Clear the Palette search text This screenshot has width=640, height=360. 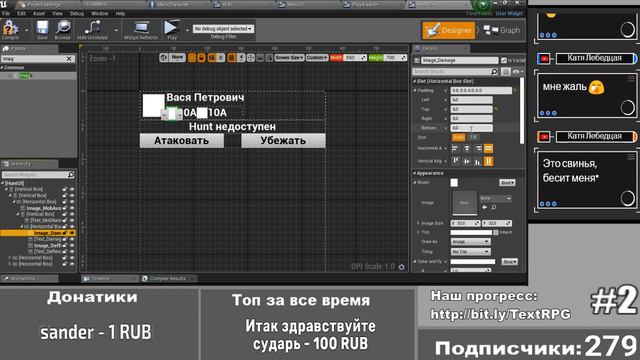69,59
